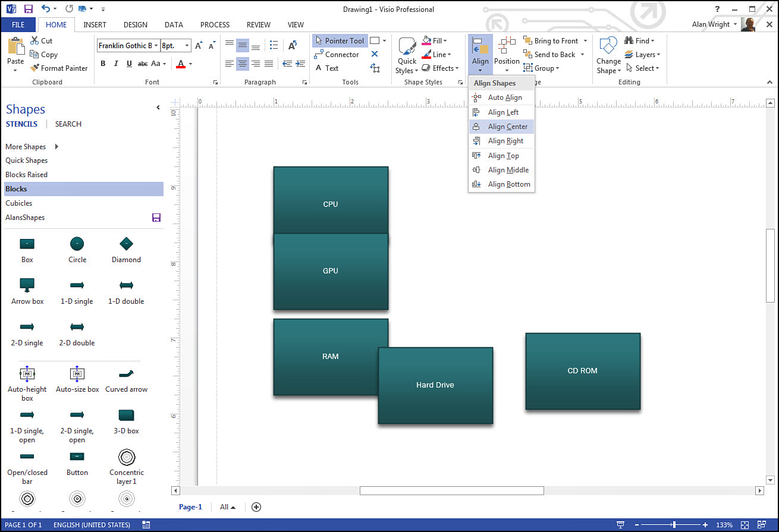
Task: Choose Align Left from menu
Action: [502, 112]
